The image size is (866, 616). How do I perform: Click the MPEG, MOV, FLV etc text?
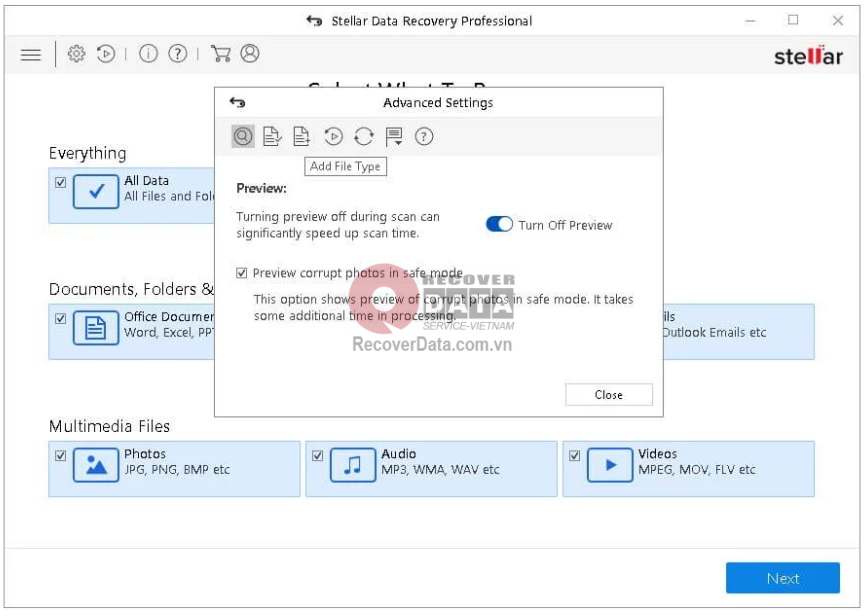pyautogui.click(x=696, y=470)
